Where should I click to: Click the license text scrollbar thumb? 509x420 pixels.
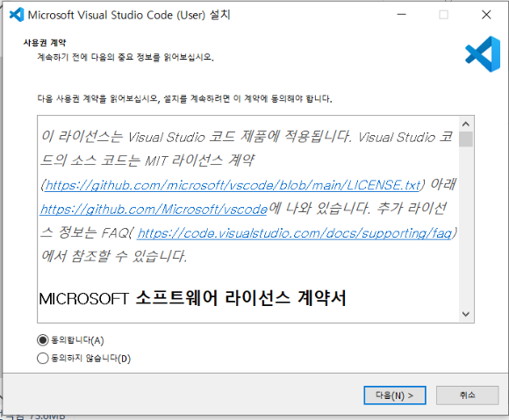466,139
